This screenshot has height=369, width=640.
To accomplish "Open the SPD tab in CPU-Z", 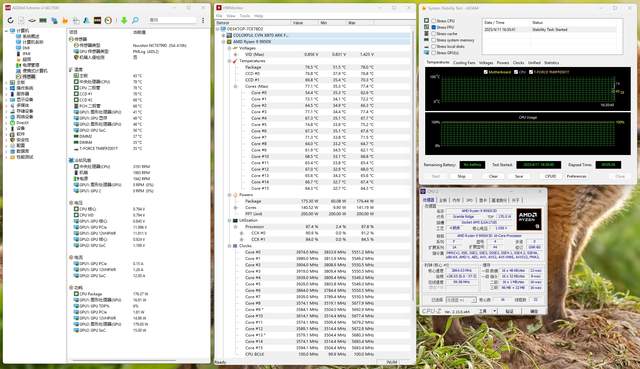I will click(469, 200).
